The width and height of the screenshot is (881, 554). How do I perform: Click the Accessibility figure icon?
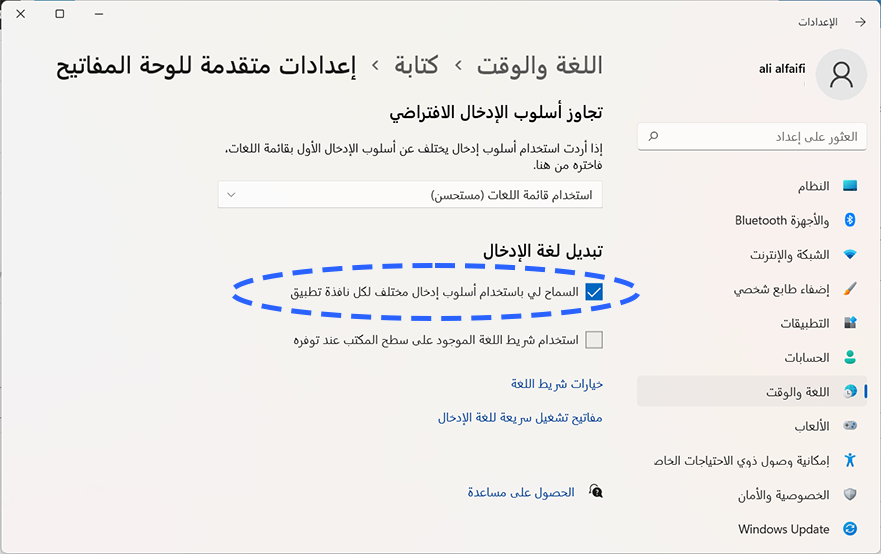tap(850, 460)
